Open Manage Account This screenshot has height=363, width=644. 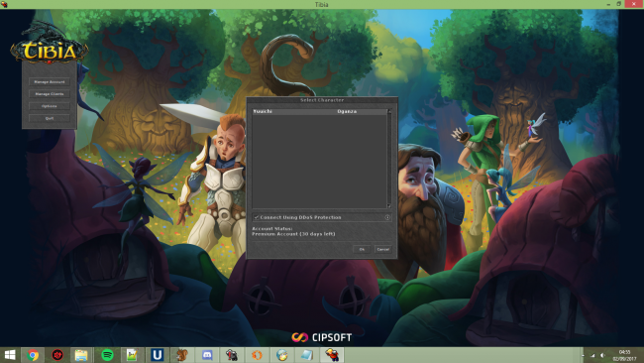50,81
